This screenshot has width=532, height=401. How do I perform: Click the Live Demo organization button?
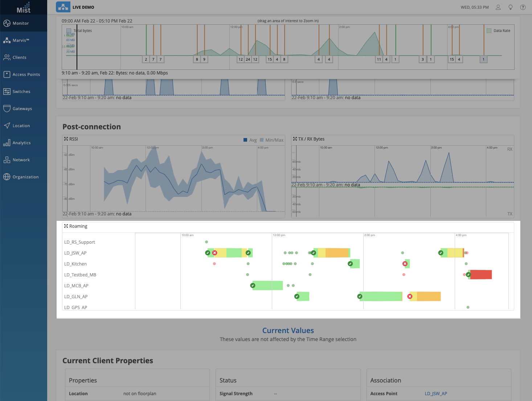[x=63, y=7]
